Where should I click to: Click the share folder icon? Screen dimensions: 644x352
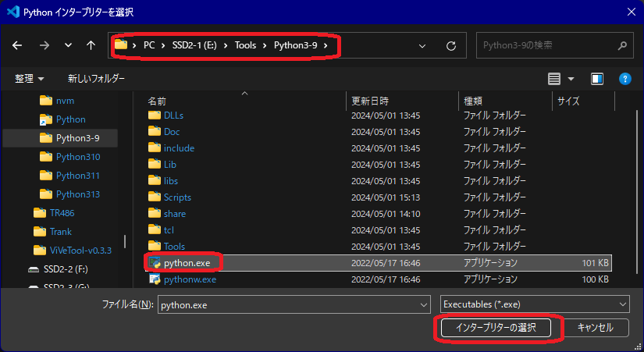coord(155,214)
